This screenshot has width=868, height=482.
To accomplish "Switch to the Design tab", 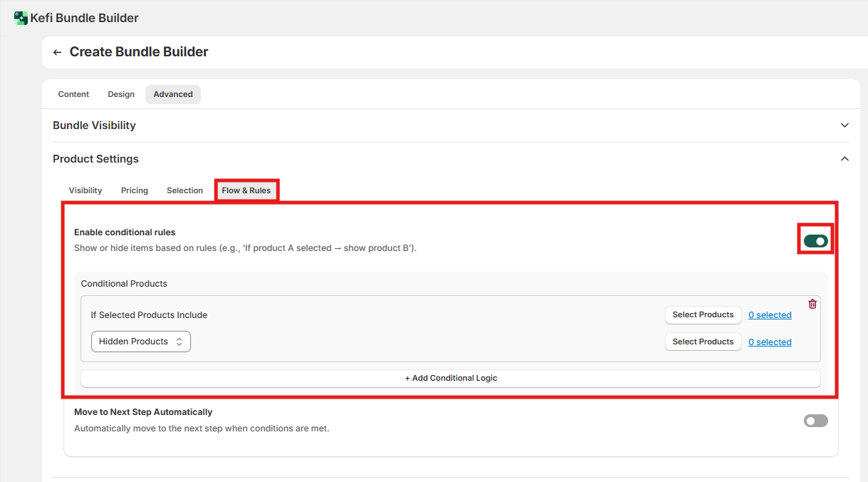I will coord(121,94).
